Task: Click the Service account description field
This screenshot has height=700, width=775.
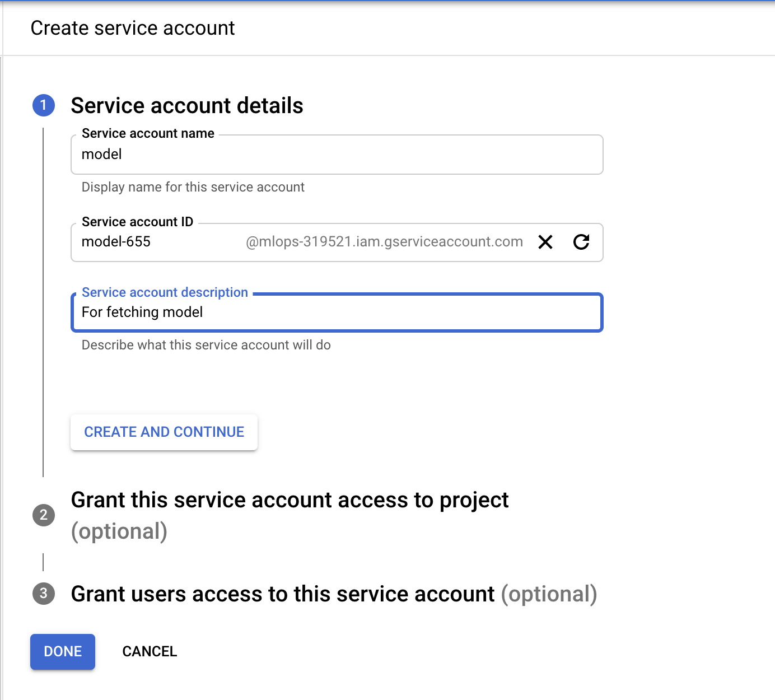Action: (x=336, y=312)
